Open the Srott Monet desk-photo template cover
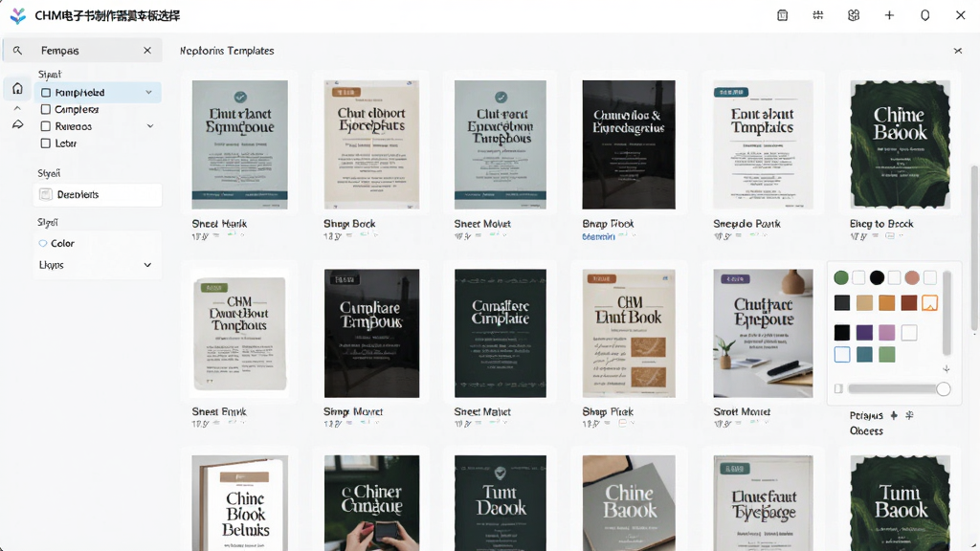This screenshot has width=980, height=551. pyautogui.click(x=763, y=334)
